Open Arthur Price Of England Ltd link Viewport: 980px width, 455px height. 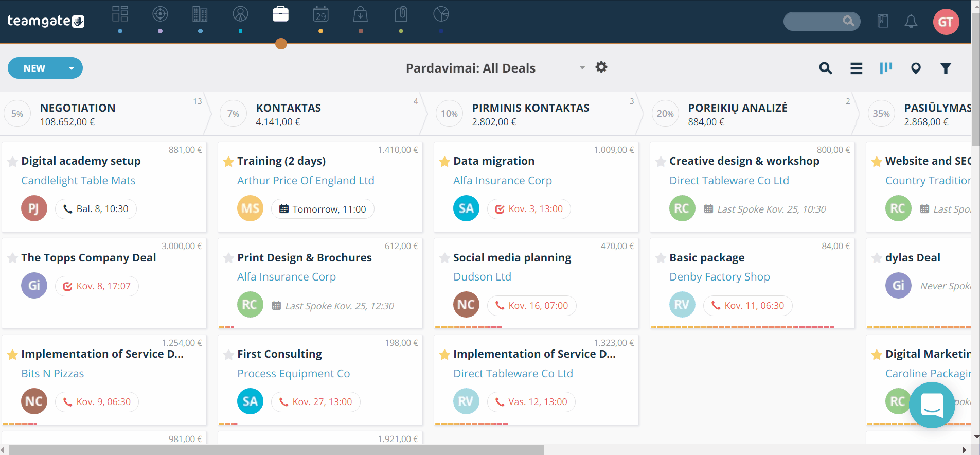[306, 181]
